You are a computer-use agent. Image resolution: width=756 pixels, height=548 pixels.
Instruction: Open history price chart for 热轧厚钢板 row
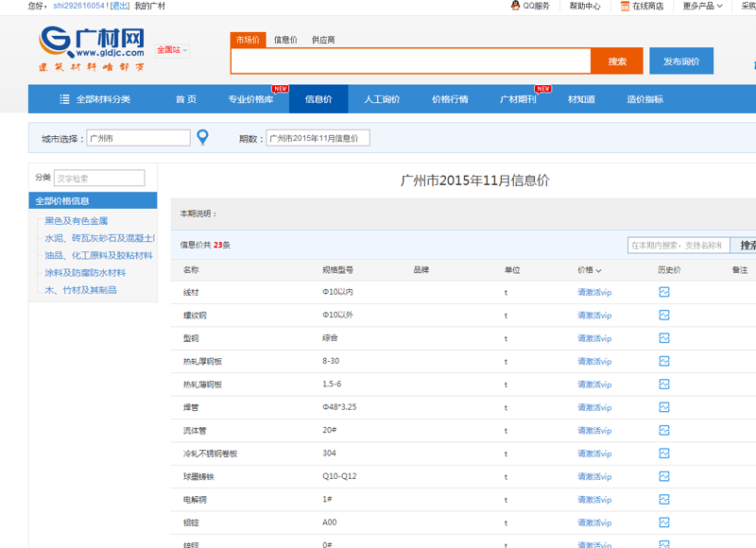click(x=664, y=361)
